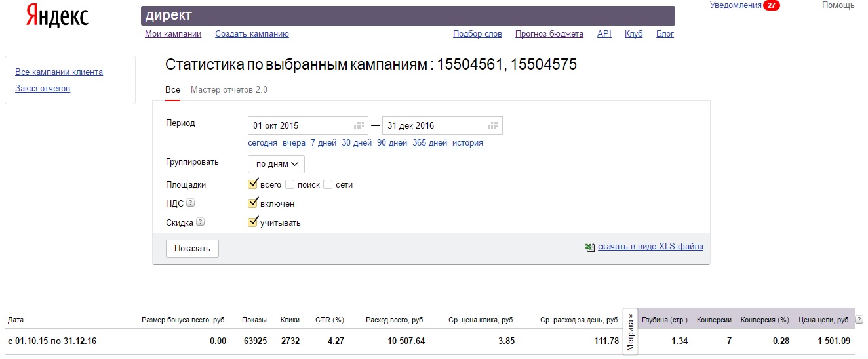This screenshot has width=868, height=359.
Task: Click the директ header bar
Action: click(408, 16)
